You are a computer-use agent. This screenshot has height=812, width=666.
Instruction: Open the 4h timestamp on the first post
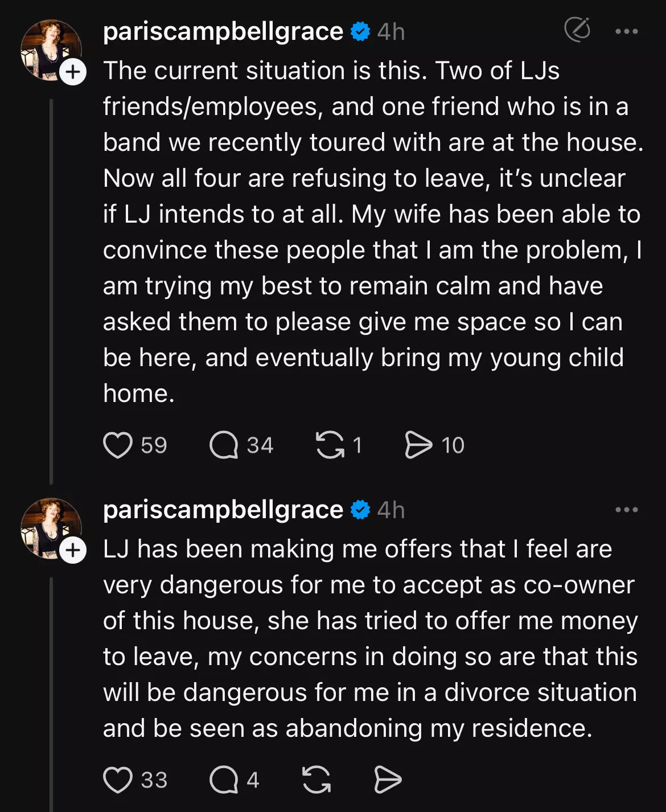pyautogui.click(x=391, y=32)
